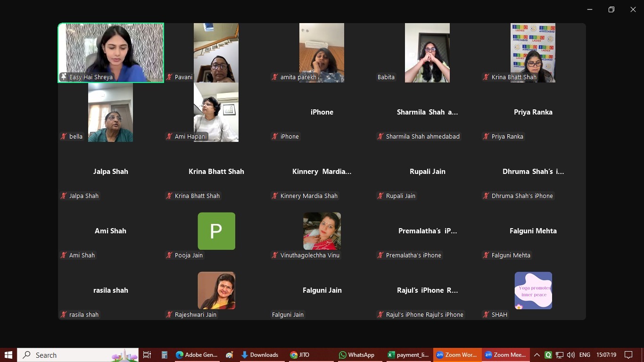644x362 pixels.
Task: Click the pin icon on Easy Hai Shreya
Action: (x=64, y=77)
